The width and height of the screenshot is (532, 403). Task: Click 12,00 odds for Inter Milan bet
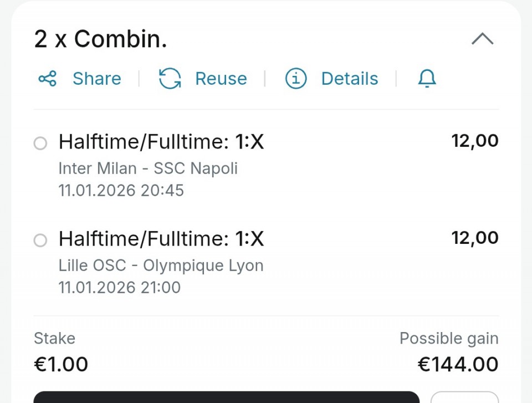[x=475, y=141]
